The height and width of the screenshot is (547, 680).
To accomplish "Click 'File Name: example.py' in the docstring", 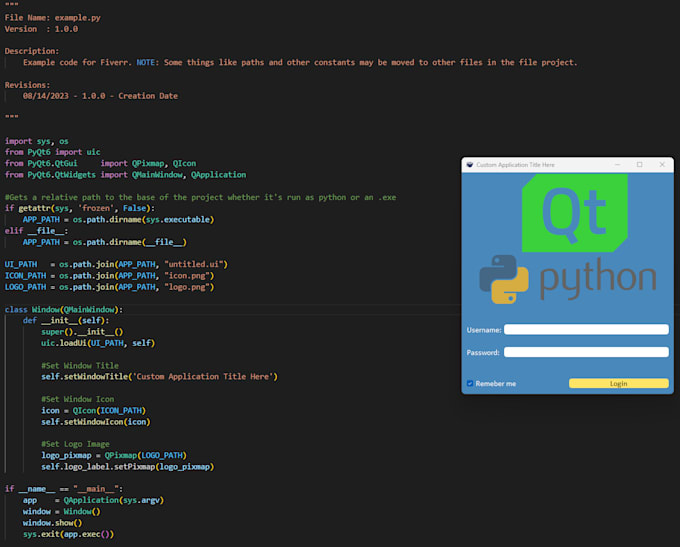I will (52, 18).
